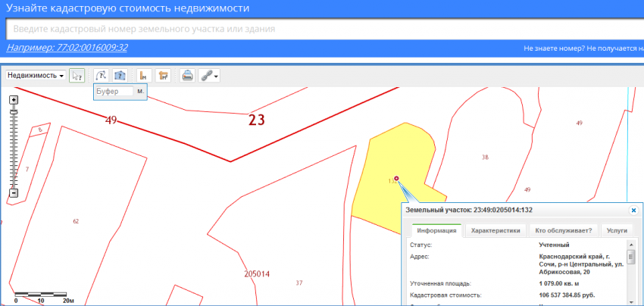Activate the identify-along-path query tool

[102, 76]
